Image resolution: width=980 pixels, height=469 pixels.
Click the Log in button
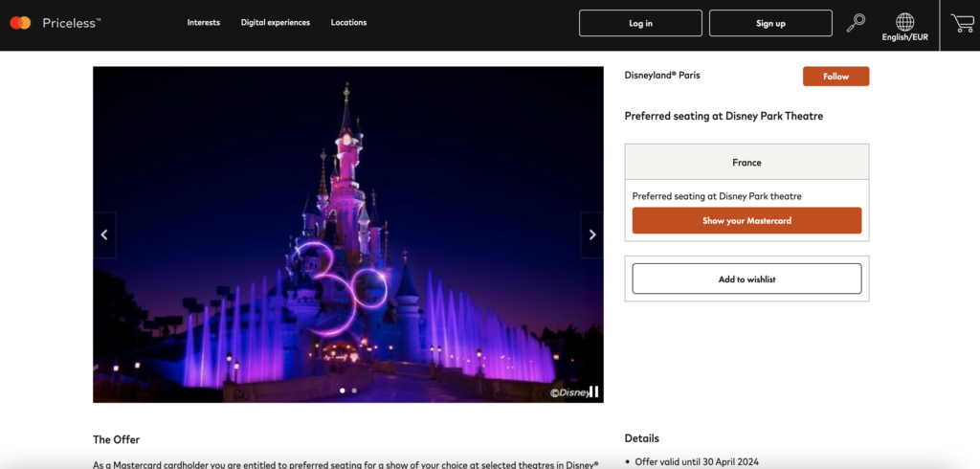(x=640, y=23)
